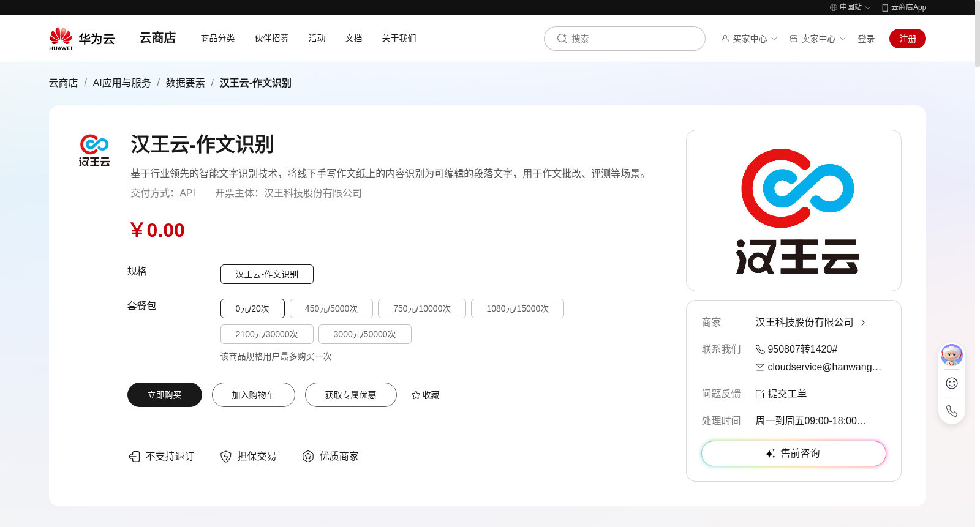Screen dimensions: 980x527
Task: Click the mobile icon for 云商店App
Action: click(x=885, y=7)
